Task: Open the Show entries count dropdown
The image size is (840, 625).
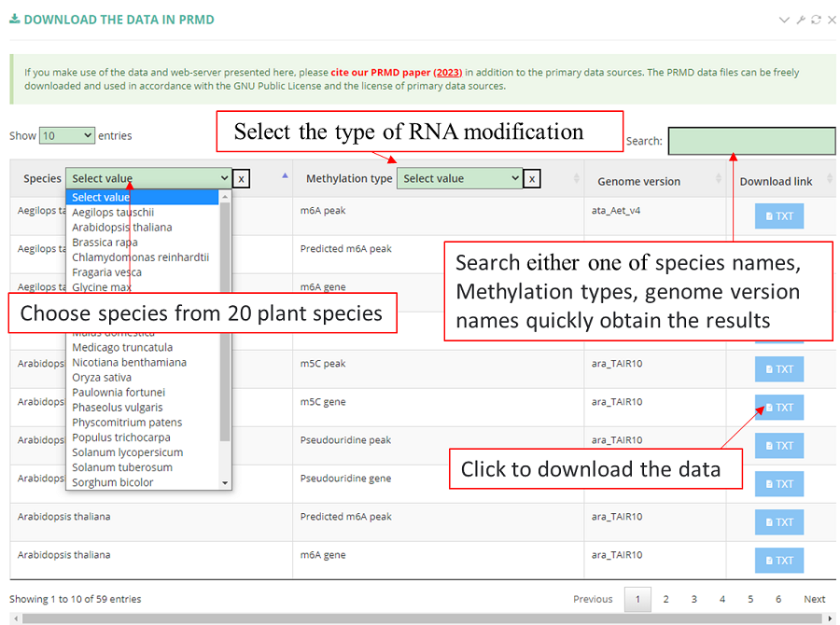Action: [x=66, y=135]
